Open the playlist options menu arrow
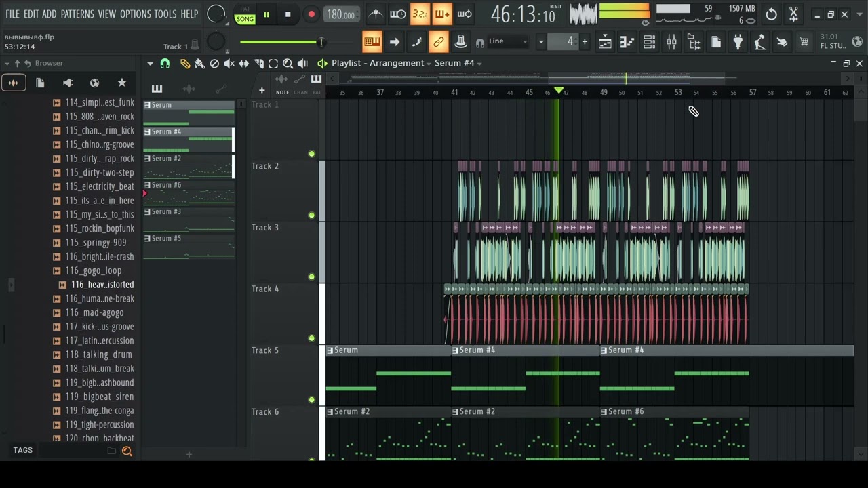 (x=150, y=64)
